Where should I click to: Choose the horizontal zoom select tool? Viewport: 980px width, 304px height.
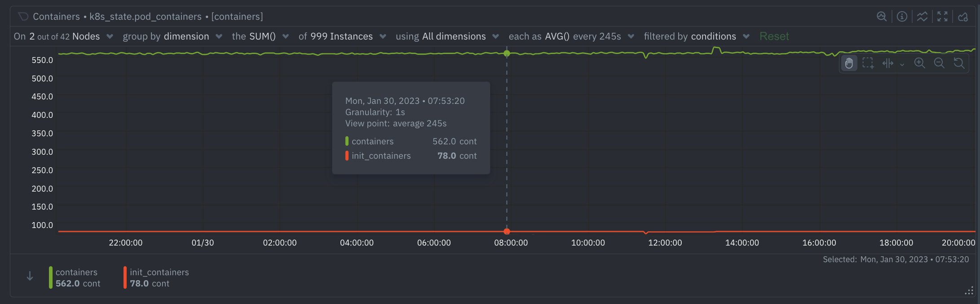(888, 63)
